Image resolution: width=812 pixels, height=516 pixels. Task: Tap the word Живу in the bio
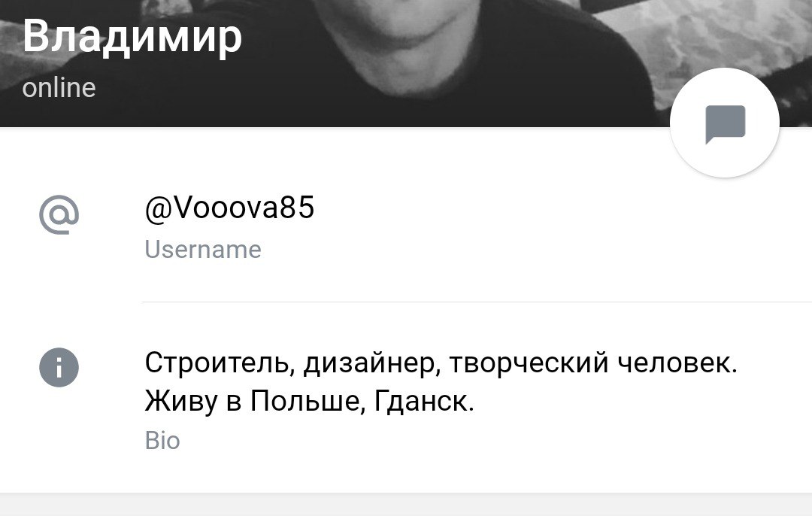[181, 401]
